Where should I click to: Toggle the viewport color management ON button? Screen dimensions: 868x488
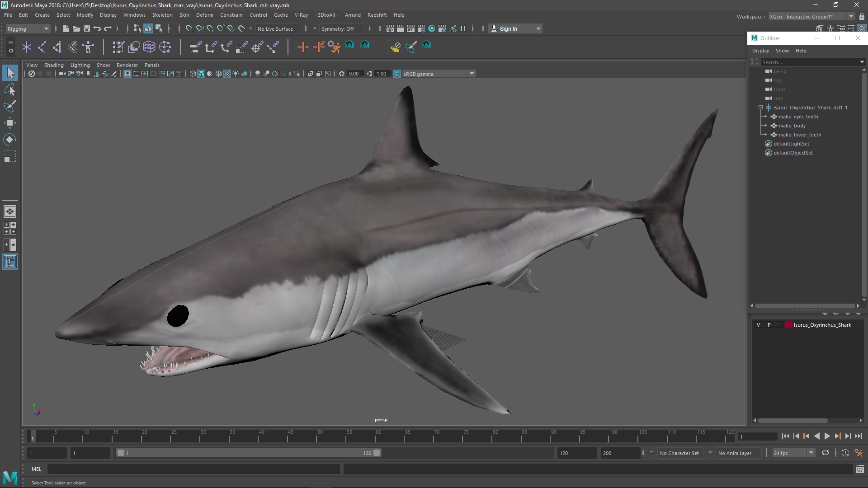396,74
